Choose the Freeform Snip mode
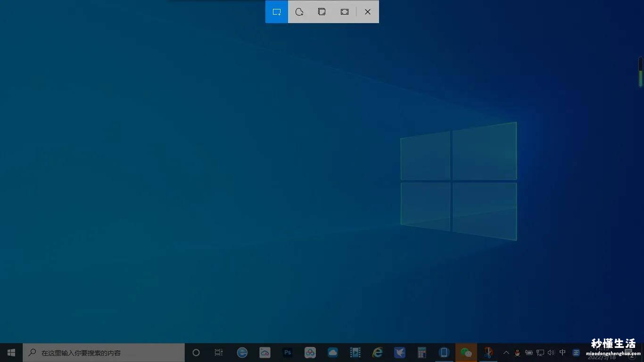 [x=299, y=12]
